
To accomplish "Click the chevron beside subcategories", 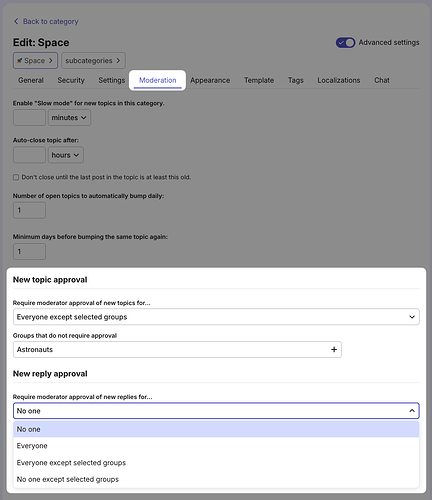I will tap(118, 60).
